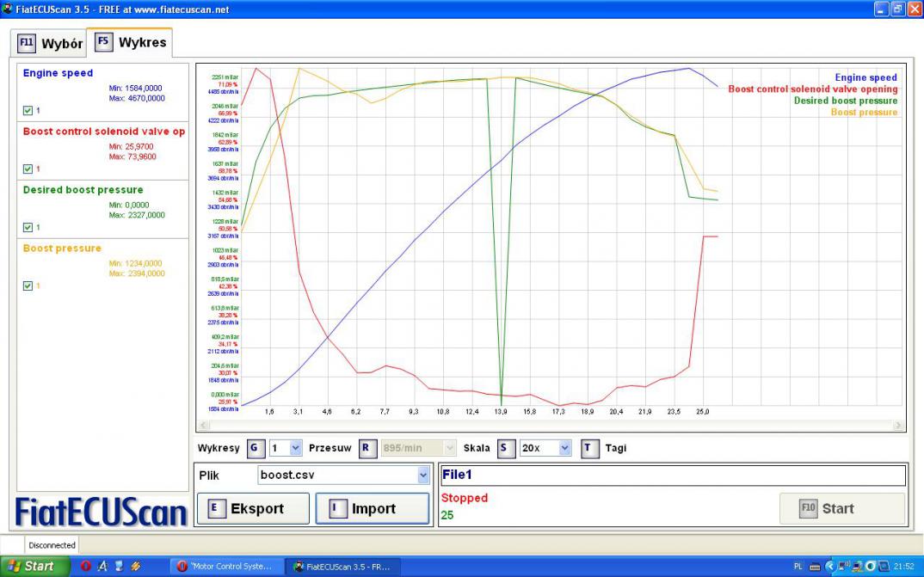
Task: Click the fourth quick launch icon in taskbar
Action: pyautogui.click(x=136, y=566)
